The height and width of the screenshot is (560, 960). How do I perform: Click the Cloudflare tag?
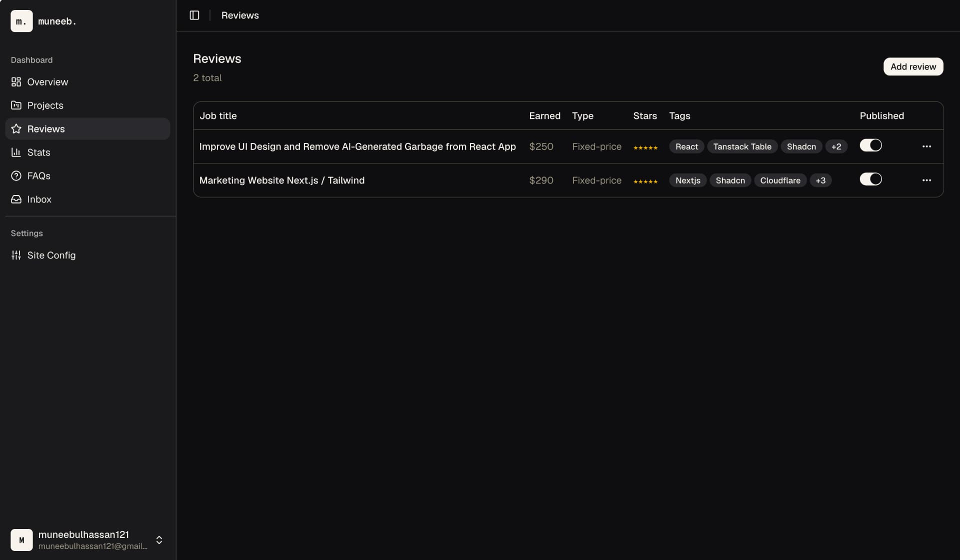coord(780,180)
